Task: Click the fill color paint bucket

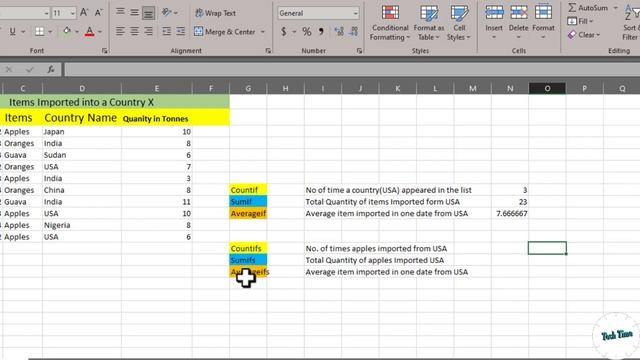Action: pos(67,31)
